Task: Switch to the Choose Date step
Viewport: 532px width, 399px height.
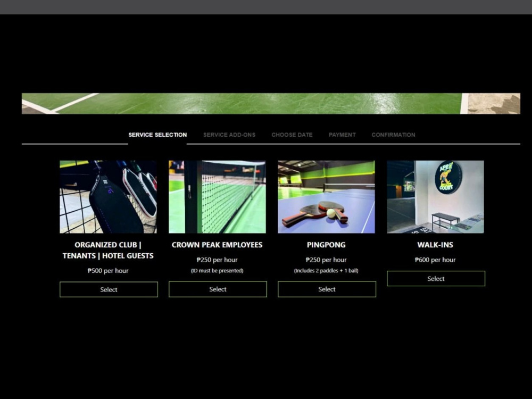Action: [x=292, y=135]
